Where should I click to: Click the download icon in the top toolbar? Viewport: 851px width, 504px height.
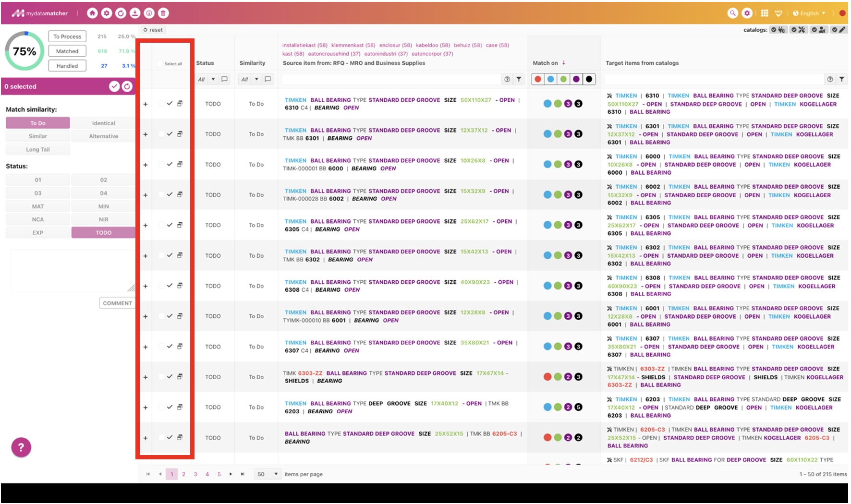pyautogui.click(x=135, y=13)
